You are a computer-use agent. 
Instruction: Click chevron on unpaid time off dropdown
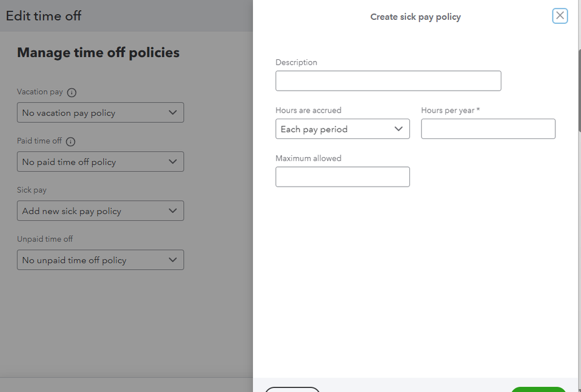172,260
